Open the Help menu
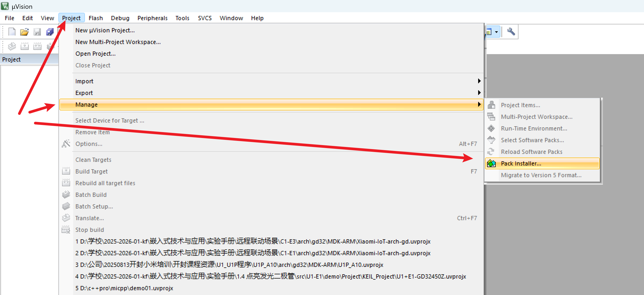Image resolution: width=644 pixels, height=295 pixels. [257, 18]
